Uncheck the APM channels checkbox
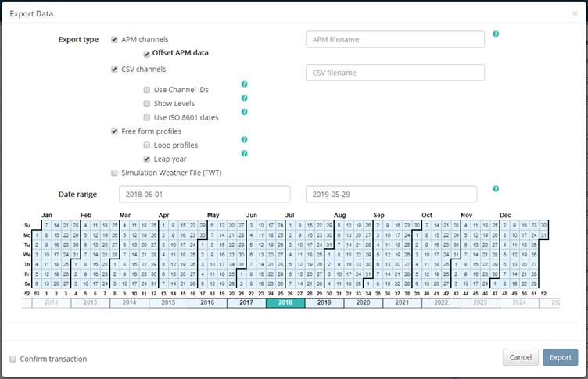 point(114,39)
